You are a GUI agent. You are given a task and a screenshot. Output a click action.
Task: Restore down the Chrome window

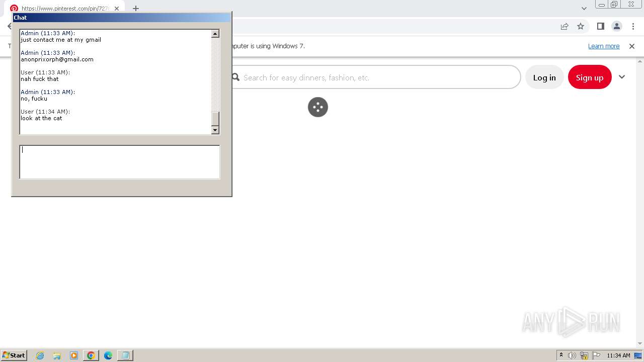coord(614,4)
